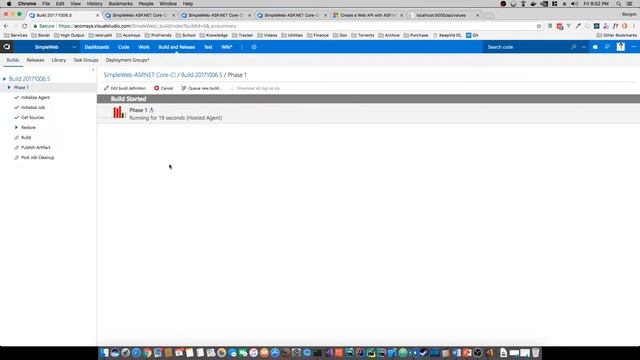Viewport: 640px width, 360px height.
Task: Switch to the Library tab
Action: pyautogui.click(x=59, y=60)
